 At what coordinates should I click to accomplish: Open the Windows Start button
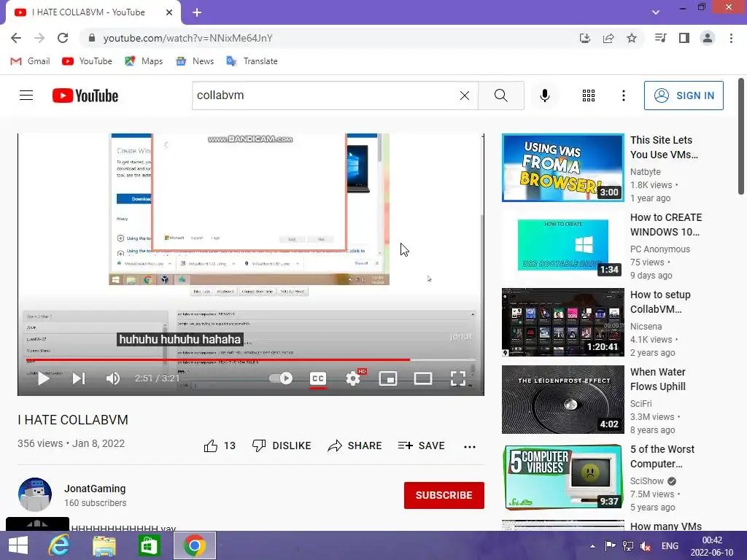[x=18, y=545]
